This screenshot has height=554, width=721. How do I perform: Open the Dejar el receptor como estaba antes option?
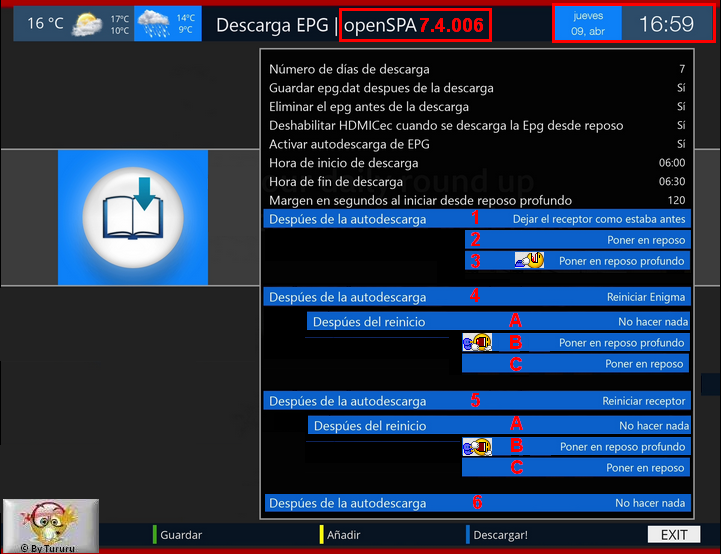click(477, 219)
